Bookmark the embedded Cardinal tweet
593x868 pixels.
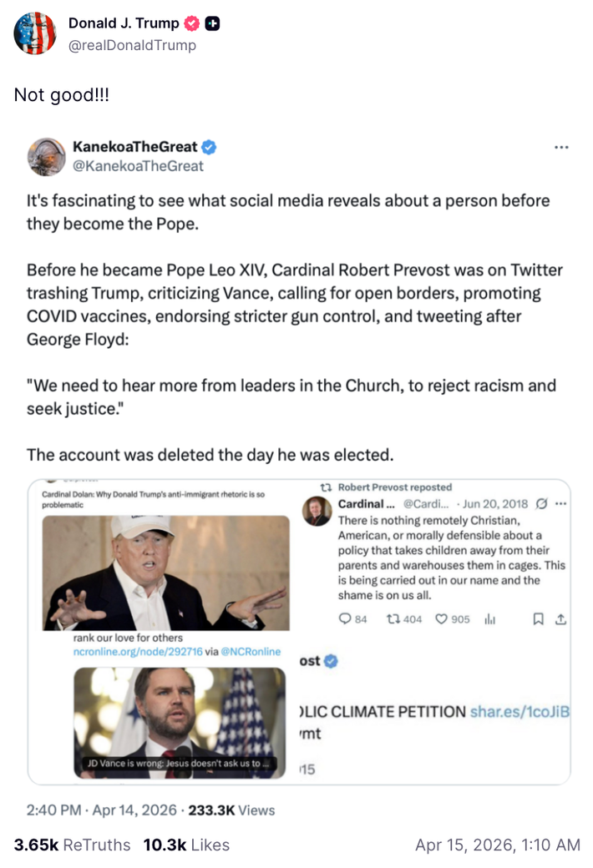pos(538,619)
